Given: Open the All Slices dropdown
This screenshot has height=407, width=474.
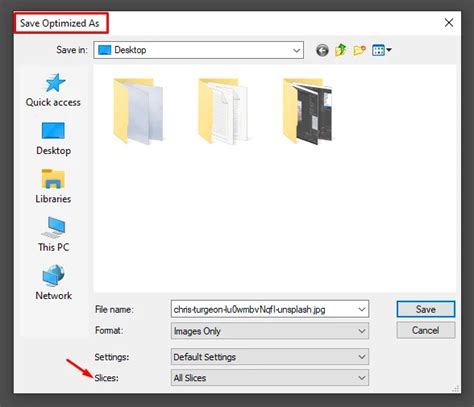Looking at the screenshot, I should point(270,378).
